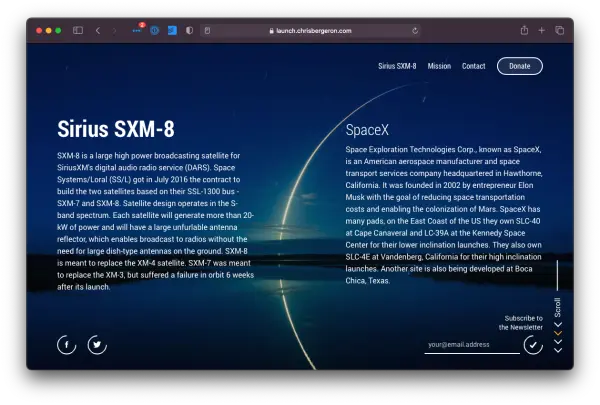Open the Twitter social icon

coord(97,345)
